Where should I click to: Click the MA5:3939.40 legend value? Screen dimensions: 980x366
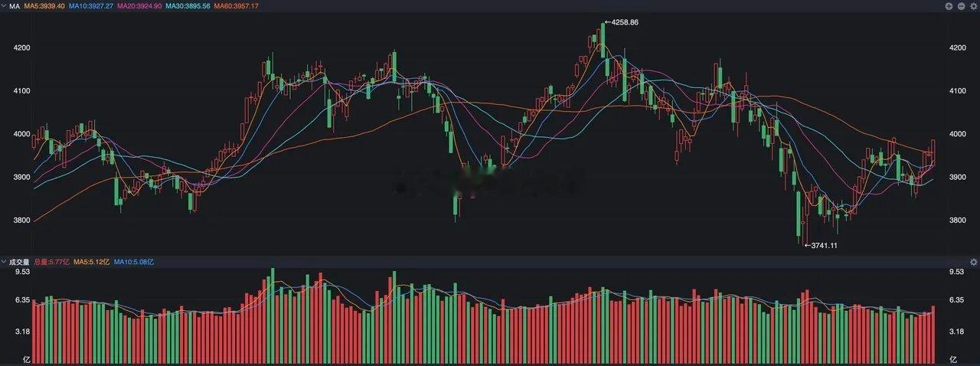click(x=44, y=6)
